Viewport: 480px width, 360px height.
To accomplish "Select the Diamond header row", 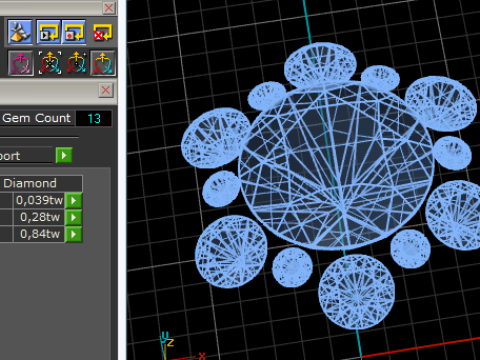I will tap(41, 183).
